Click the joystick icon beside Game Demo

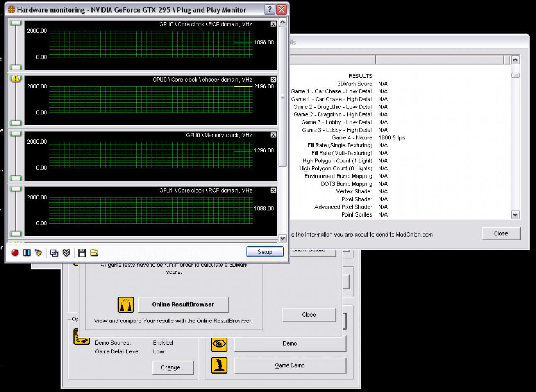click(219, 366)
